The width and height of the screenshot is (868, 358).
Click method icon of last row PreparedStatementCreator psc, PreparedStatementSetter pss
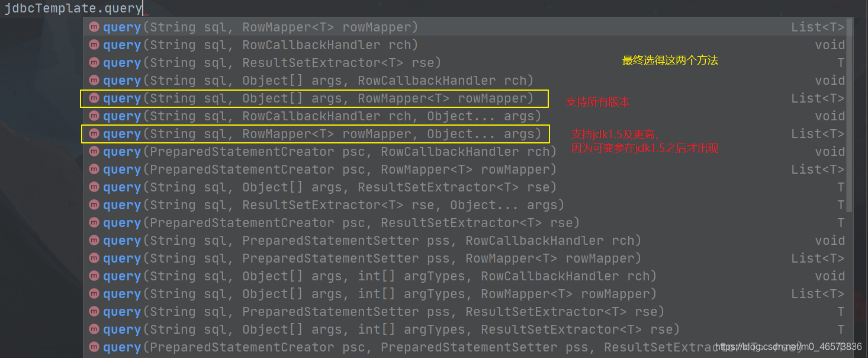coord(94,347)
